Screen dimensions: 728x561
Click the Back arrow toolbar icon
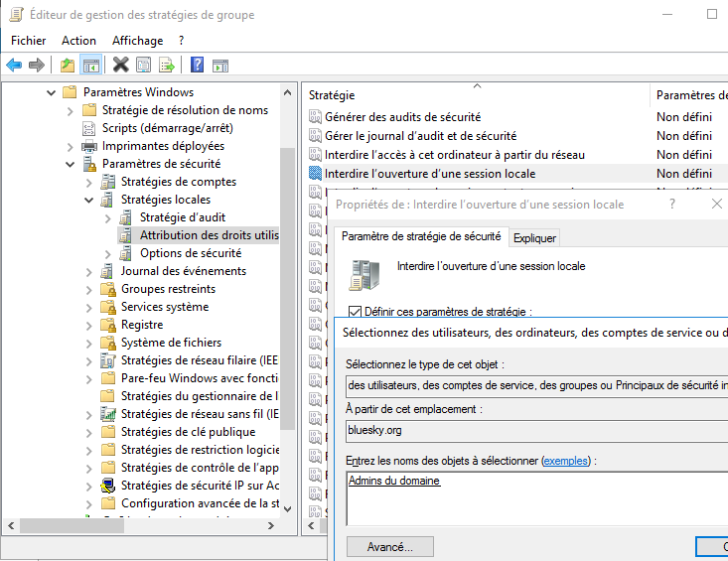(x=14, y=65)
